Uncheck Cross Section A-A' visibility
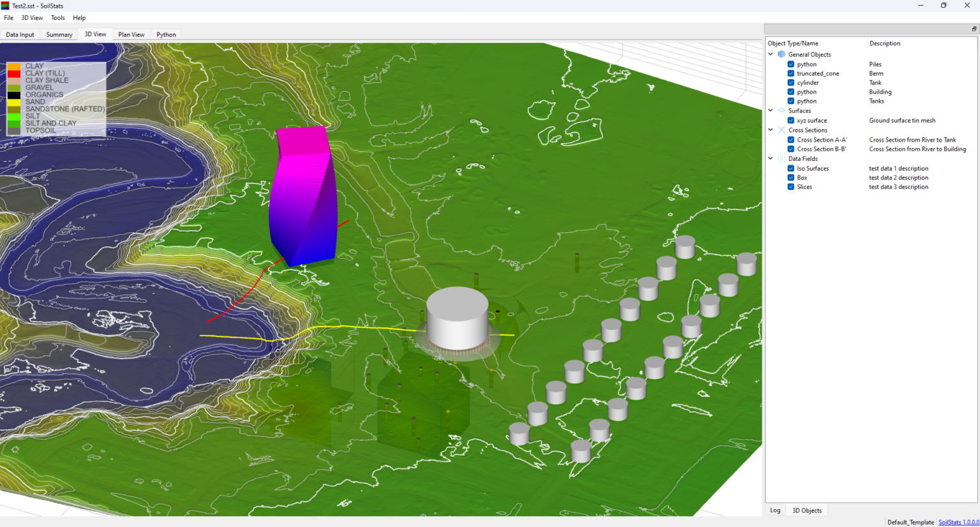Viewport: 980px width, 527px height. click(791, 139)
